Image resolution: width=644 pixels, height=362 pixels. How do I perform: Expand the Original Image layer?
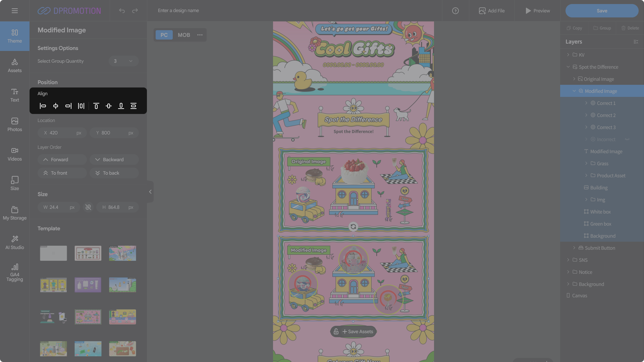click(574, 79)
